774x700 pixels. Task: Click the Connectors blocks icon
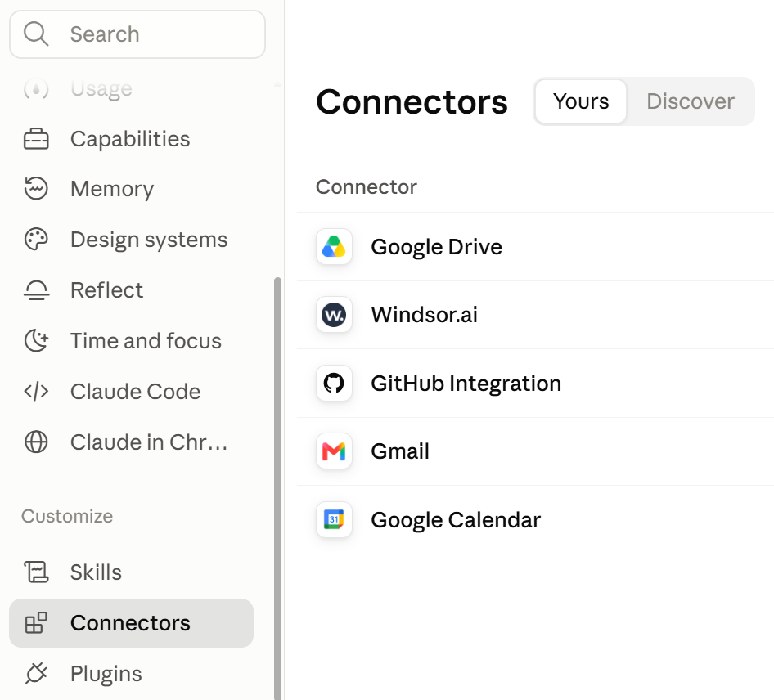coord(36,623)
